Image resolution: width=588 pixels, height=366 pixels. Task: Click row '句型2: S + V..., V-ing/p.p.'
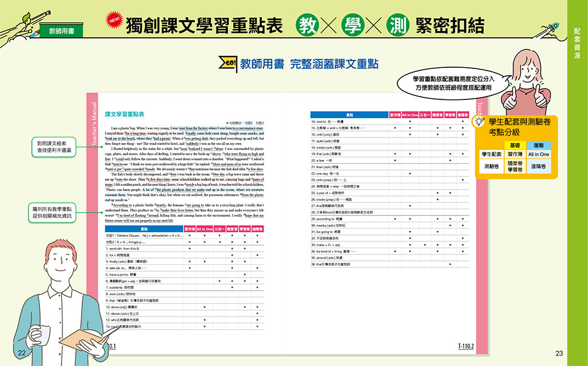click(184, 242)
